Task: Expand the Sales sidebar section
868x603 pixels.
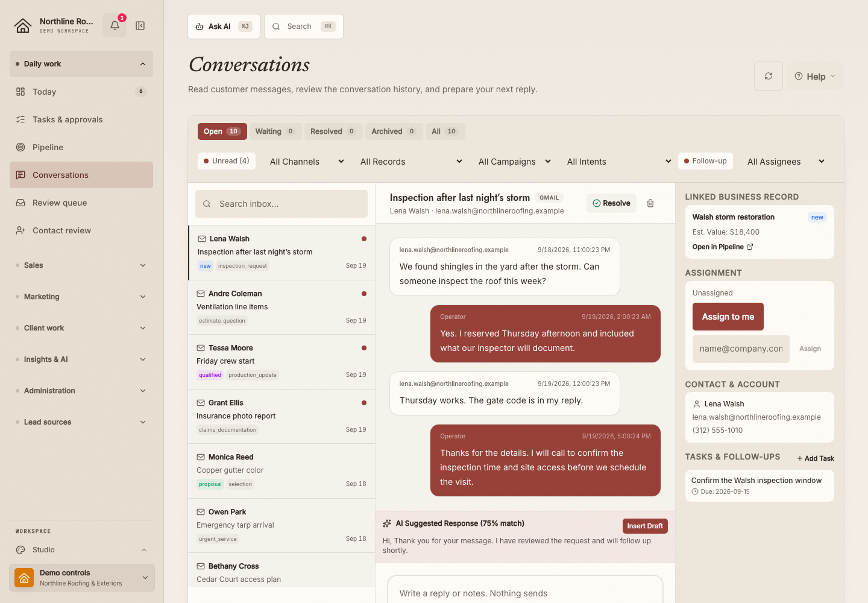Action: pyautogui.click(x=81, y=265)
